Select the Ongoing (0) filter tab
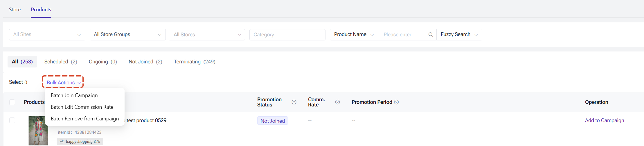644x146 pixels. tap(103, 62)
